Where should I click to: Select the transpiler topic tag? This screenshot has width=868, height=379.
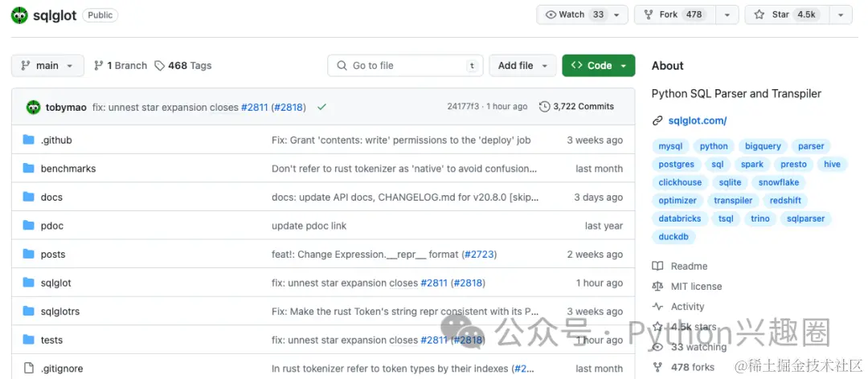pos(733,200)
